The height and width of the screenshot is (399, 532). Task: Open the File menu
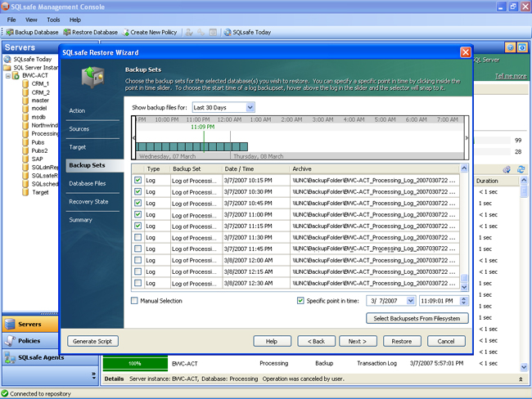click(11, 20)
